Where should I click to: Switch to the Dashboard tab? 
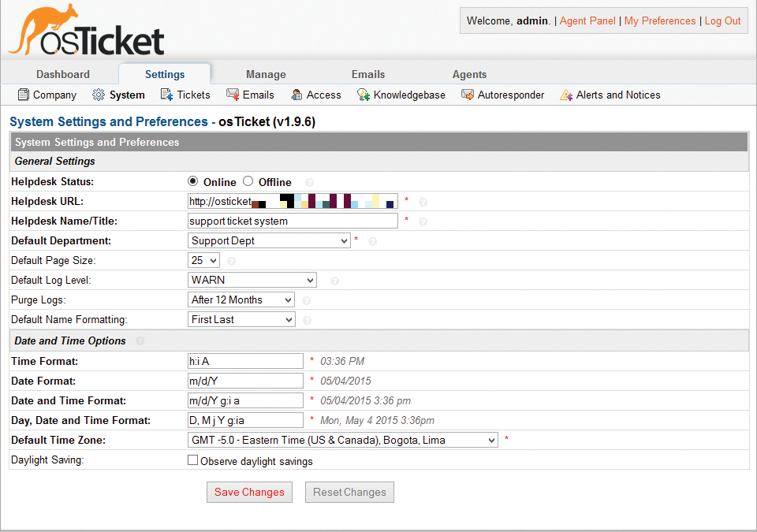point(63,74)
